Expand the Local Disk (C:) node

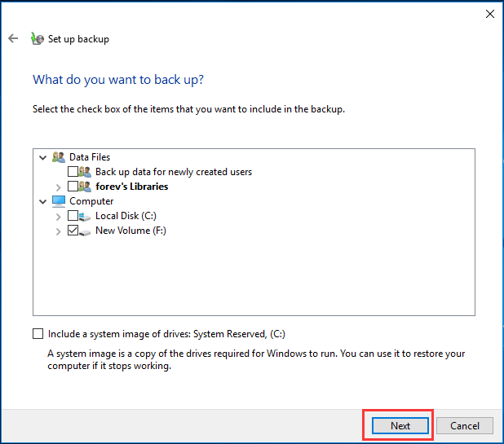click(x=58, y=216)
